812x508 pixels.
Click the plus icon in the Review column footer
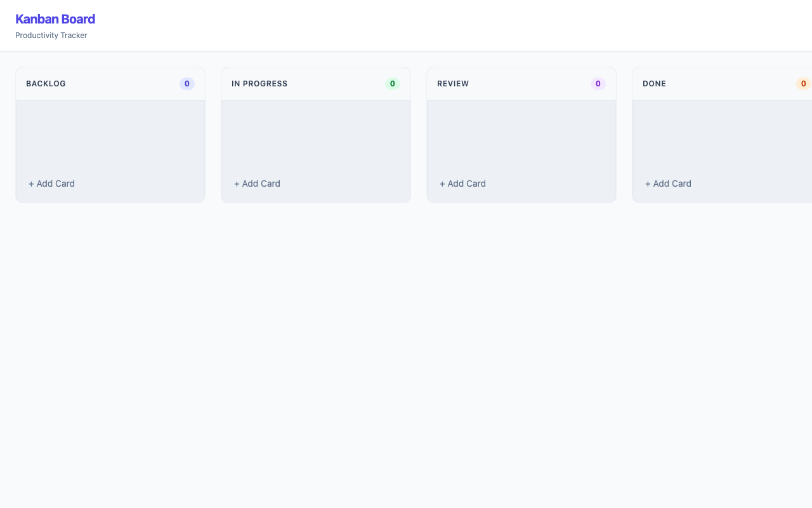[442, 184]
